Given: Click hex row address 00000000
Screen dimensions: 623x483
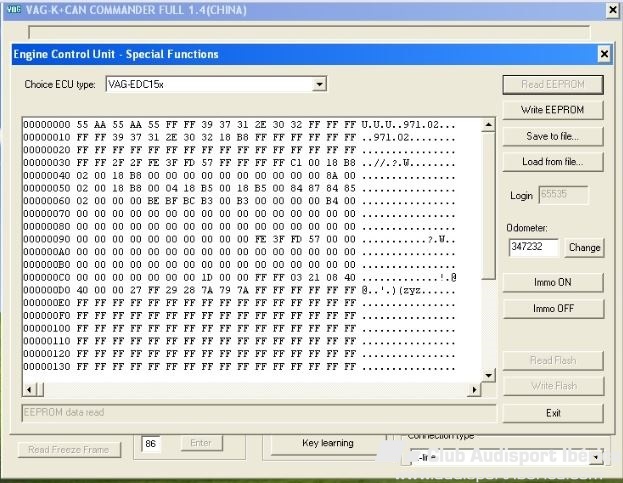Looking at the screenshot, I should point(47,125).
